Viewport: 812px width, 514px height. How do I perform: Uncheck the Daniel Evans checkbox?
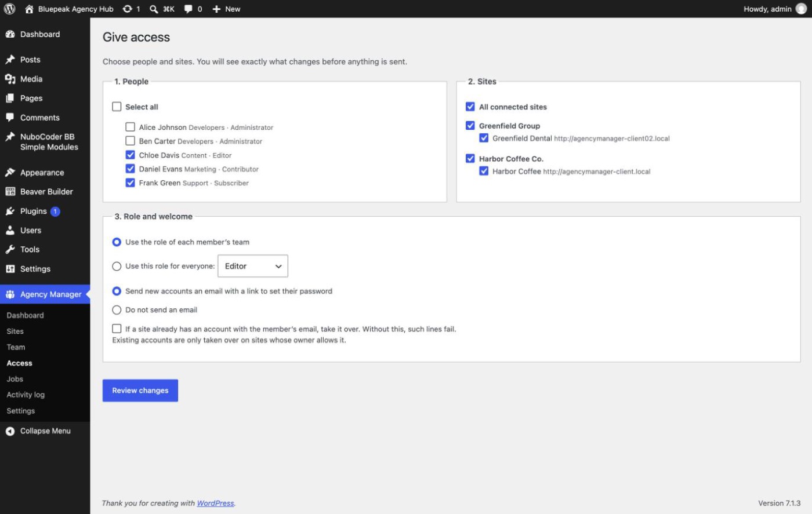[x=130, y=169]
